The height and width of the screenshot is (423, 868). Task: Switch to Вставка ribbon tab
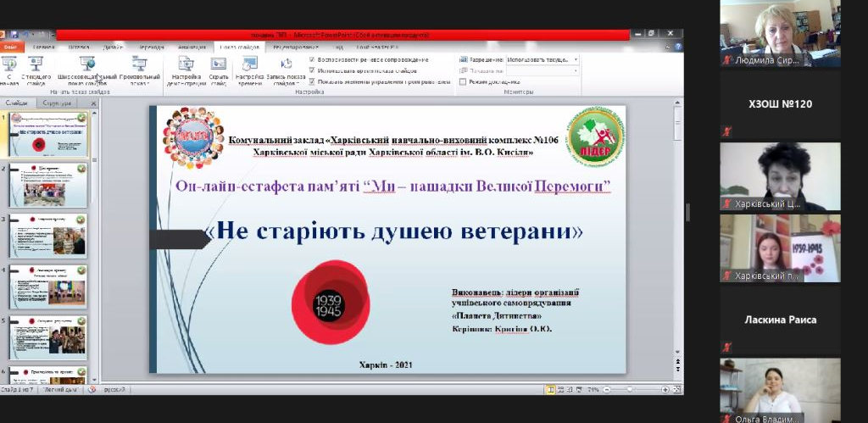pos(79,47)
